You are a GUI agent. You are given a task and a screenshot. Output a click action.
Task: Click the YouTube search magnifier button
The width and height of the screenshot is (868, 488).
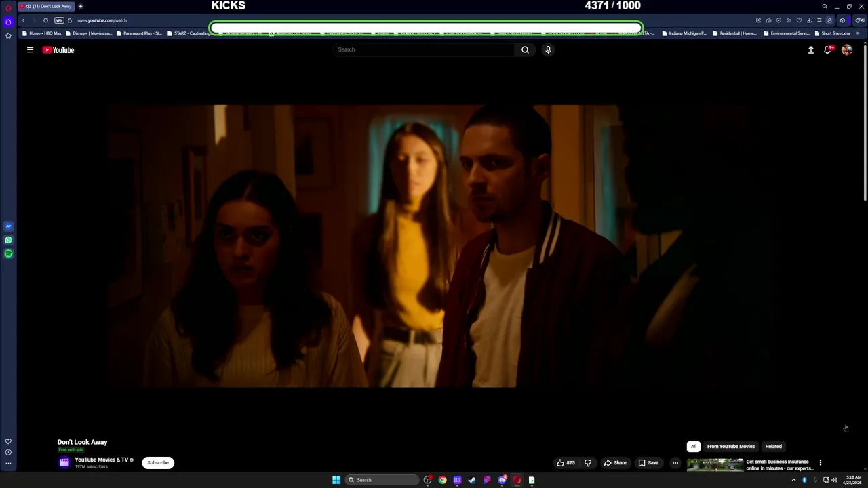(x=525, y=49)
